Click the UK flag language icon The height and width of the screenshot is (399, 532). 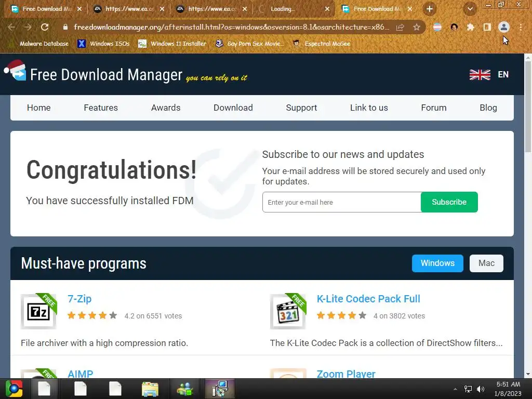480,75
